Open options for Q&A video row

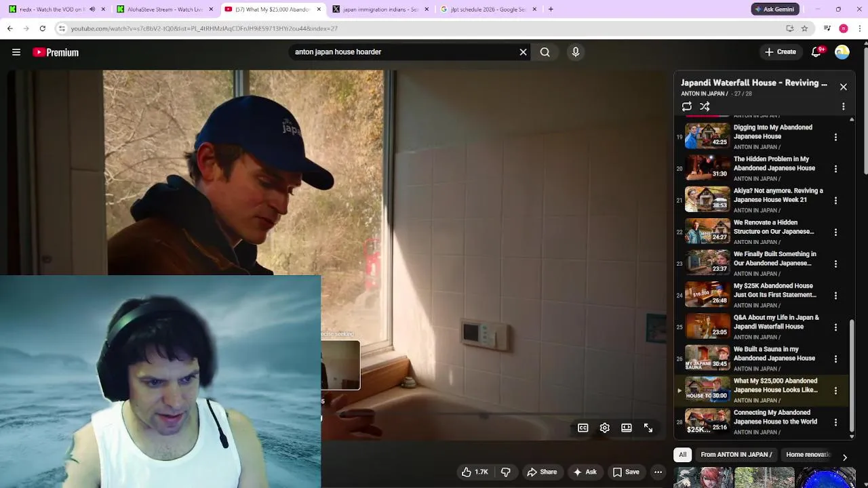(835, 327)
